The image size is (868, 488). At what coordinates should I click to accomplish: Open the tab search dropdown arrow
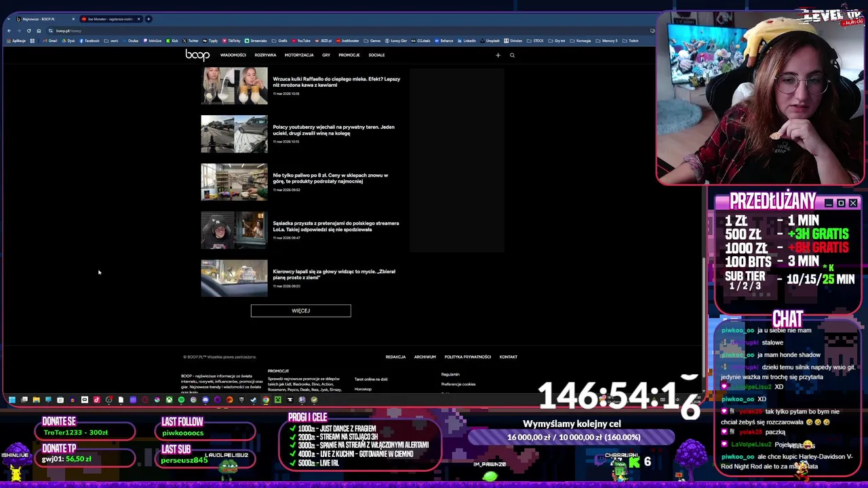click(x=9, y=19)
